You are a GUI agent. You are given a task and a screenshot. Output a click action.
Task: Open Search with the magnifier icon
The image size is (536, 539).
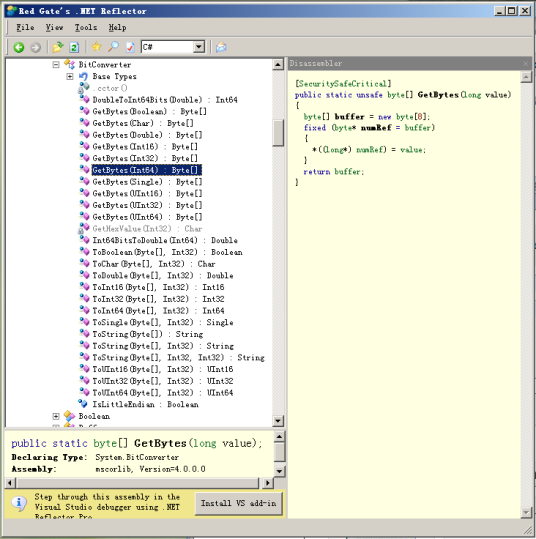pos(113,47)
